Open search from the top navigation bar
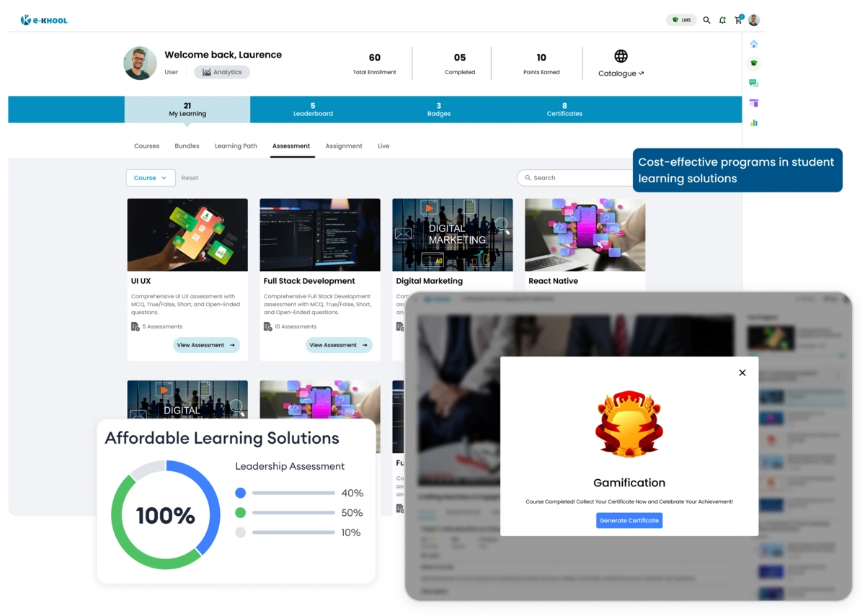The width and height of the screenshot is (865, 616). pos(707,20)
